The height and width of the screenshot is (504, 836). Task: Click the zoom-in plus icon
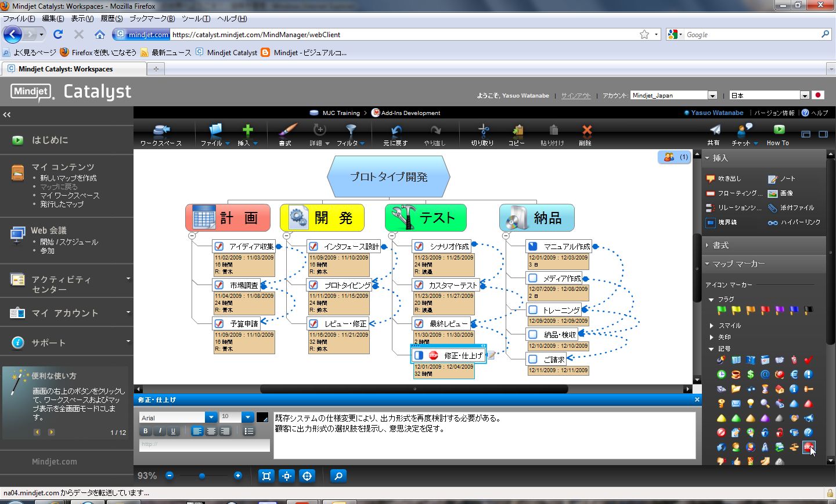point(238,476)
